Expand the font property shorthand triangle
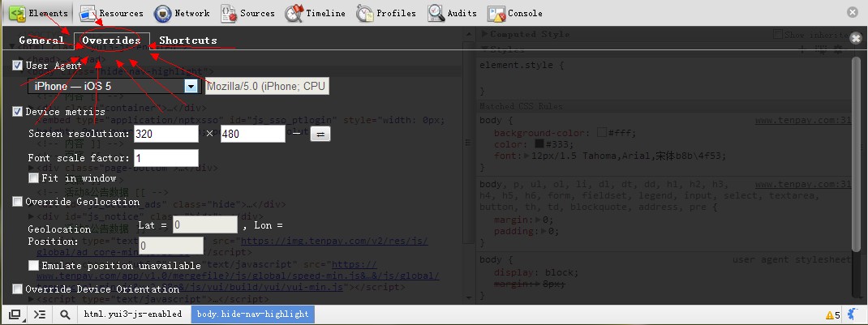868x325 pixels. [x=527, y=156]
